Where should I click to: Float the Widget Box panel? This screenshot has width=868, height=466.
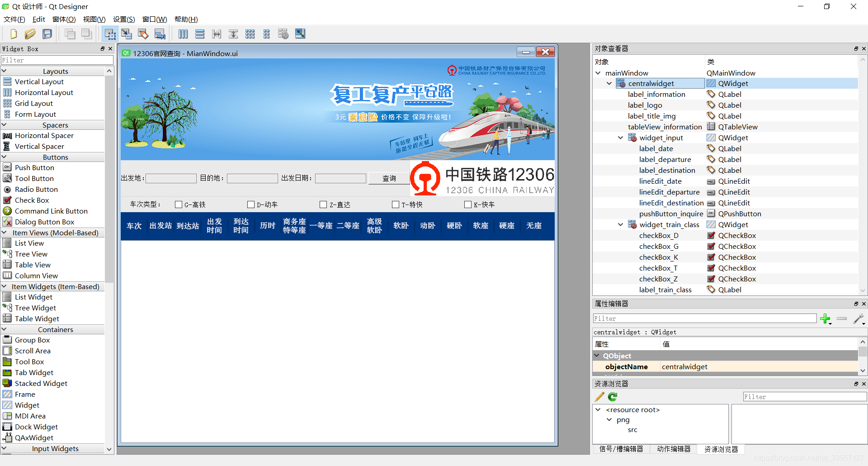click(103, 48)
